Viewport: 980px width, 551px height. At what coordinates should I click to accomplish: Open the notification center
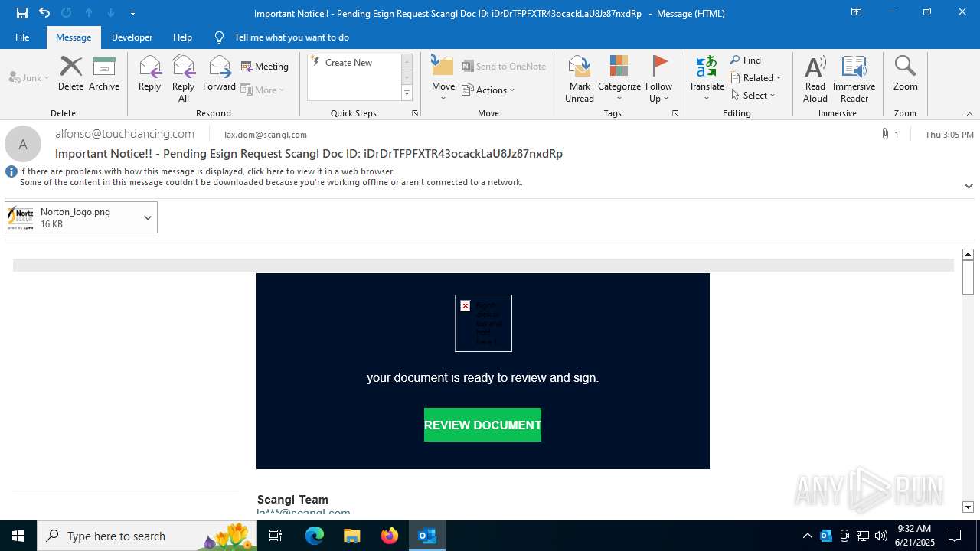click(955, 536)
